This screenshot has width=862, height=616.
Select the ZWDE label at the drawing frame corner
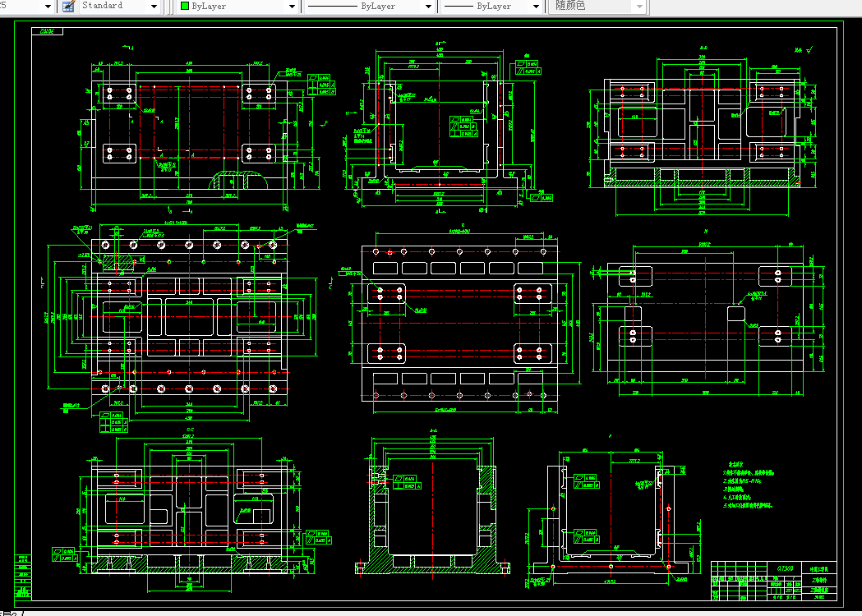coord(48,31)
